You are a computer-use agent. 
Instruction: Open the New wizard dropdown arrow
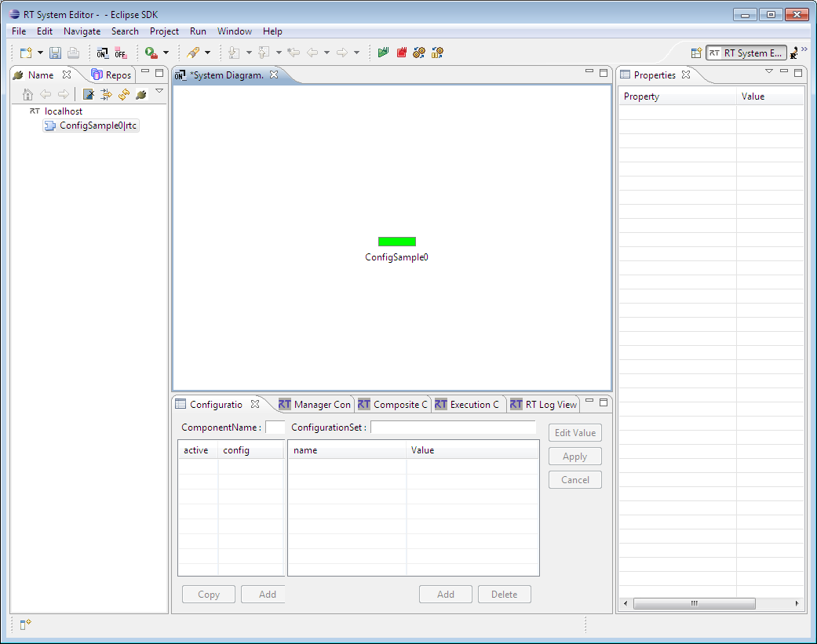[40, 53]
